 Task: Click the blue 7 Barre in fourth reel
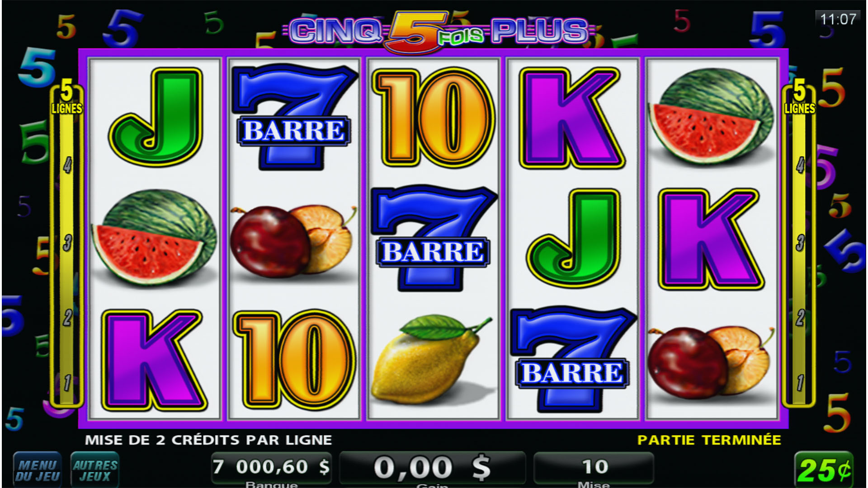point(573,360)
